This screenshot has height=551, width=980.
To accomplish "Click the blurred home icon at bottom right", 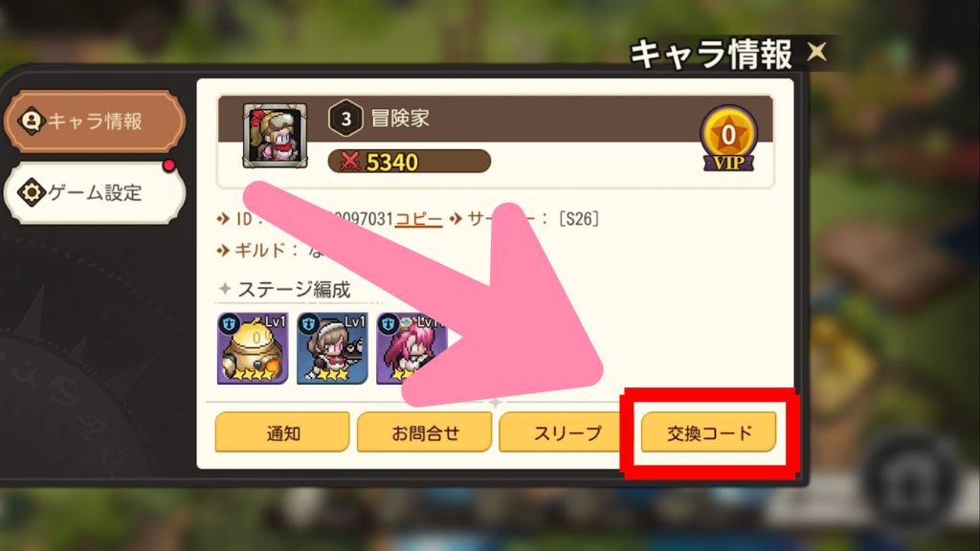I will point(911,478).
